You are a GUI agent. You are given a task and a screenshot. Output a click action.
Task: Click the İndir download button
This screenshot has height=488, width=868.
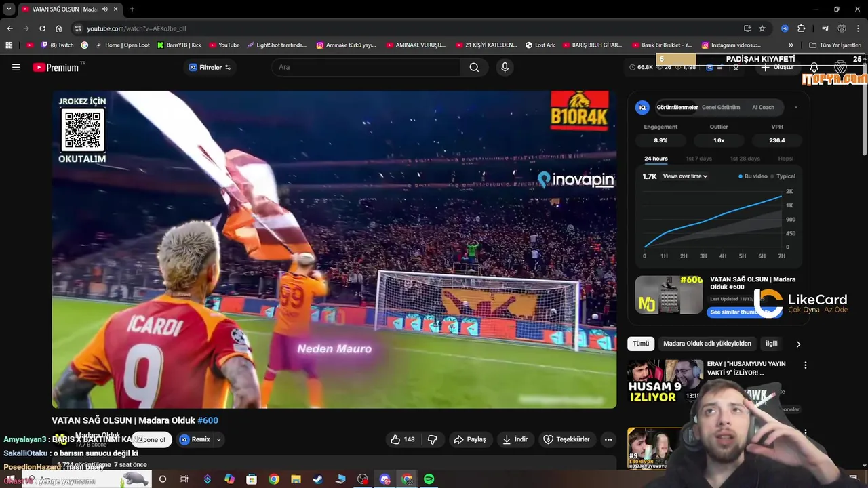click(x=515, y=439)
